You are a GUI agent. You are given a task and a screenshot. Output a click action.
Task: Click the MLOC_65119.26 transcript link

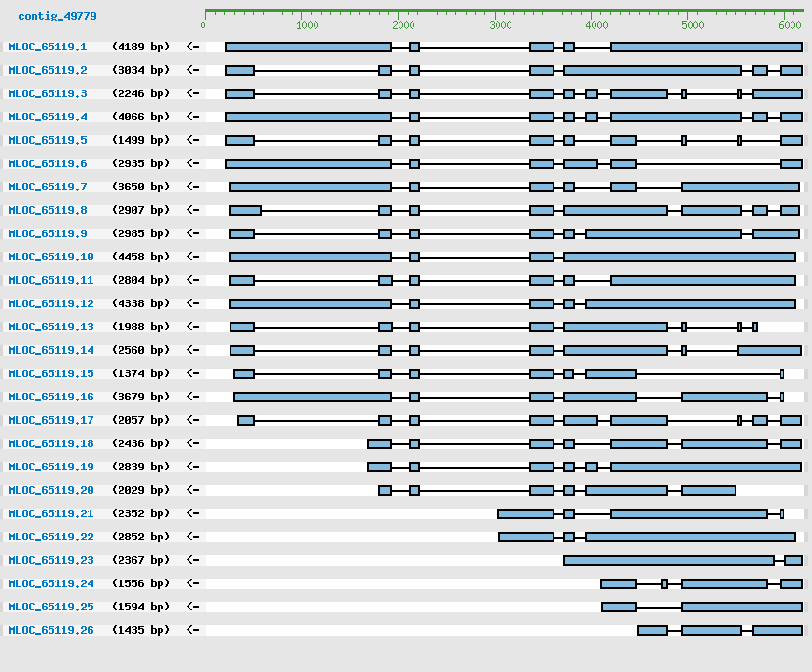pos(51,630)
